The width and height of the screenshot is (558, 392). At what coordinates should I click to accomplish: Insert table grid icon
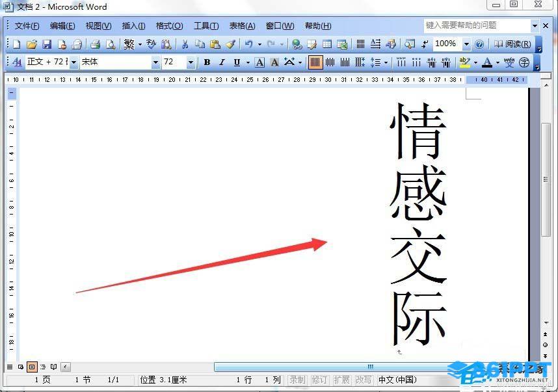pos(326,44)
